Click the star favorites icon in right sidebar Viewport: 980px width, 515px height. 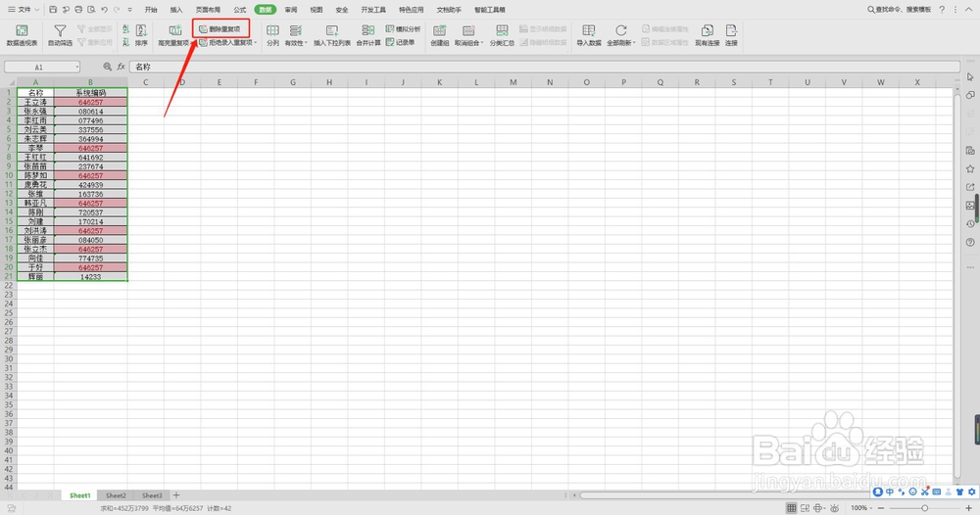click(970, 168)
